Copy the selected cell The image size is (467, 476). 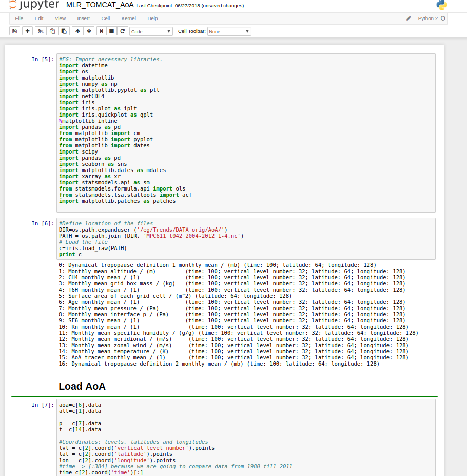(52, 31)
